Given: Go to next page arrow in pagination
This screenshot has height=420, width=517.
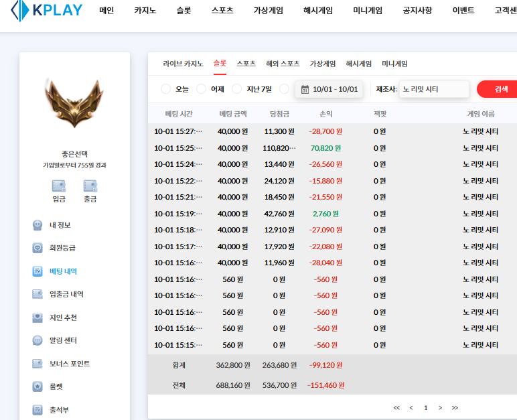Looking at the screenshot, I should [440, 407].
